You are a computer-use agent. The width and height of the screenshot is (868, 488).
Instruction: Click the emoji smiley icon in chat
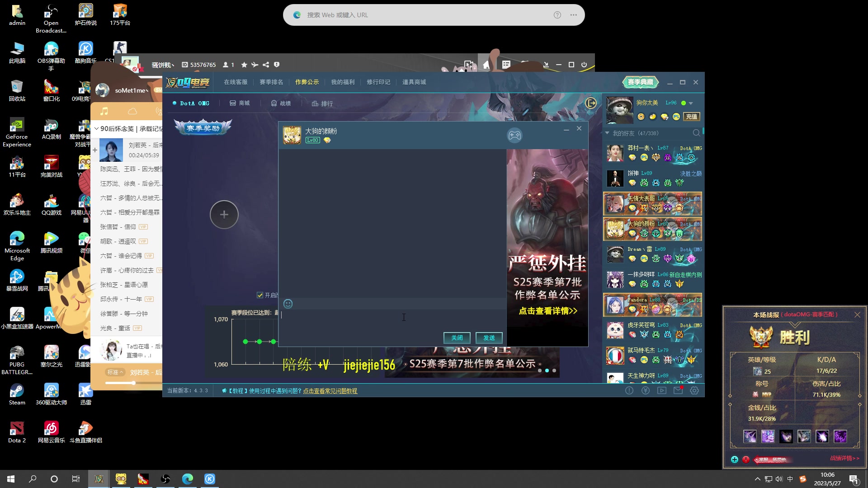288,304
